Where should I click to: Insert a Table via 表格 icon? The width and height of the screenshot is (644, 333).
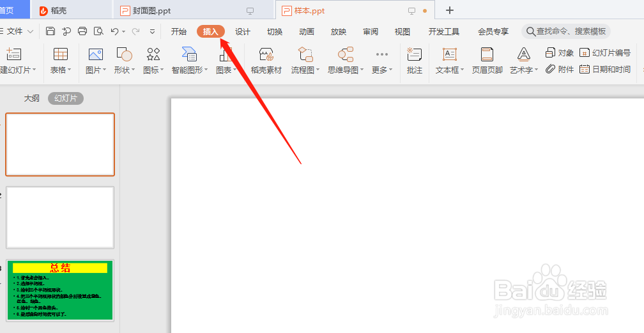(60, 54)
